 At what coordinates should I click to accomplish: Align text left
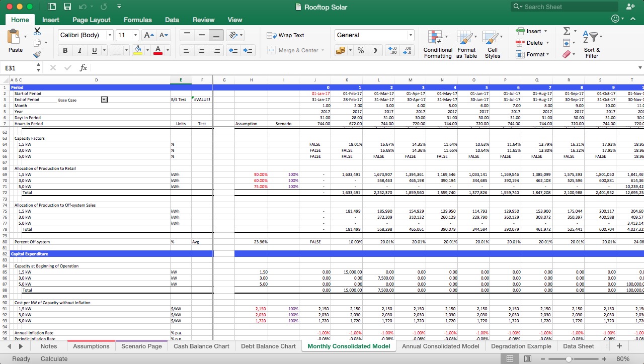tap(187, 50)
